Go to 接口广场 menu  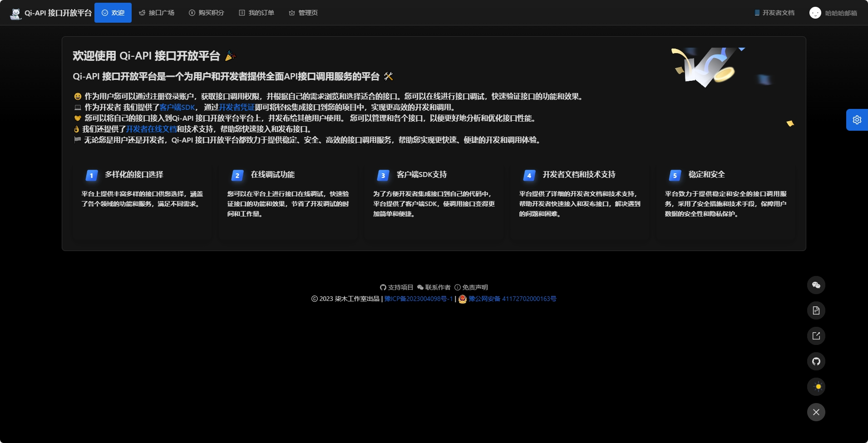157,13
